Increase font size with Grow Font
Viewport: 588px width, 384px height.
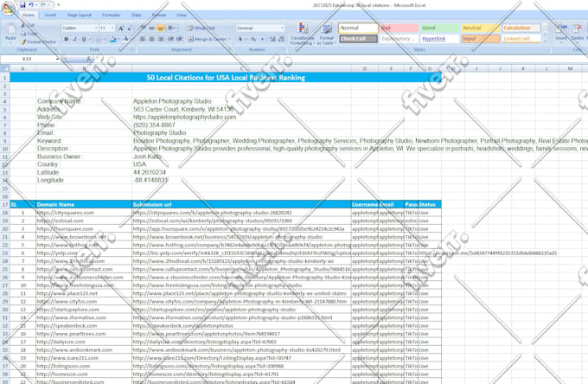point(121,29)
